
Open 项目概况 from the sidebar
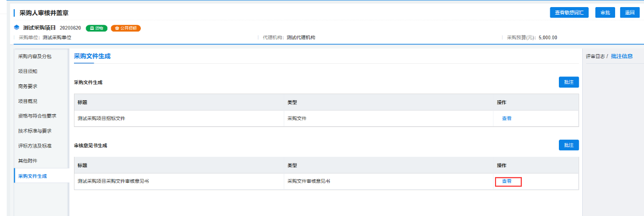28,101
